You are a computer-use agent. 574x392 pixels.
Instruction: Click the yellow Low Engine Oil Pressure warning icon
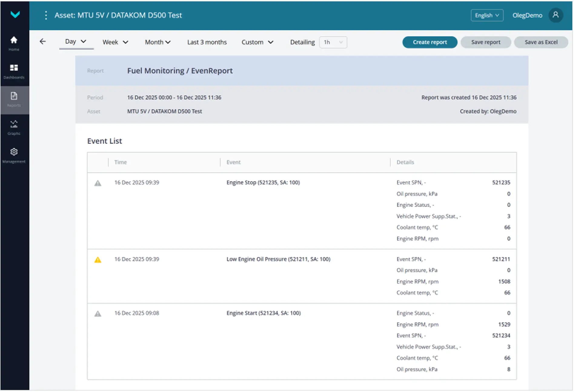coord(98,260)
